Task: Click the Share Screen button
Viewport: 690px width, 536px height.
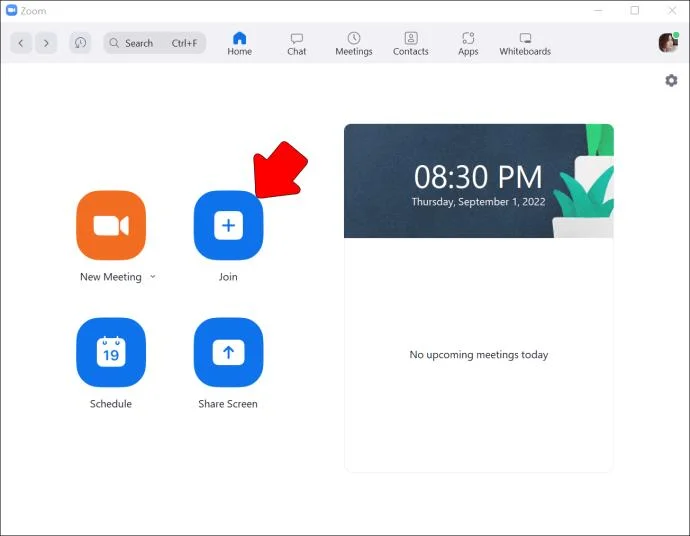Action: click(x=228, y=352)
